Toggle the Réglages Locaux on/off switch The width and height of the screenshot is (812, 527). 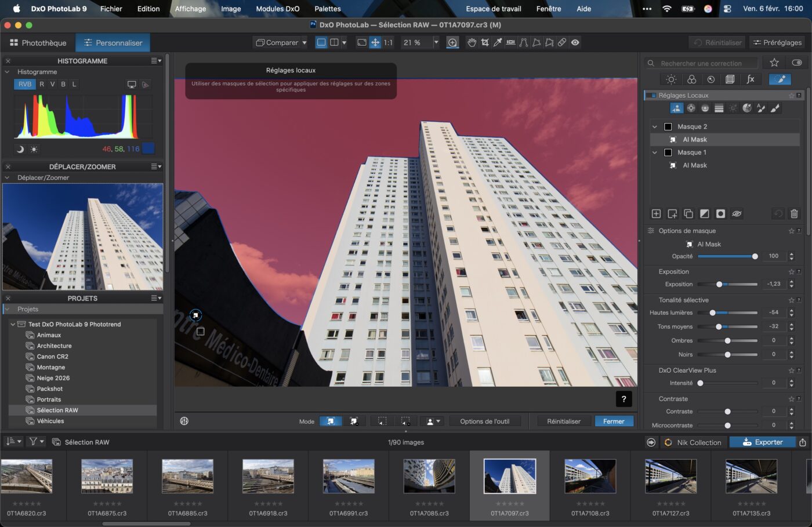[x=650, y=96]
